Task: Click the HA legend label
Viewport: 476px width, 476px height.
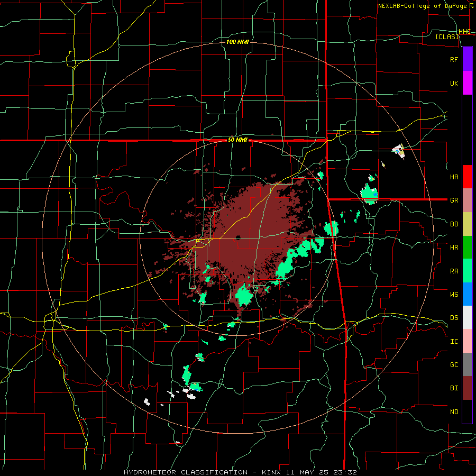Action: pos(454,177)
